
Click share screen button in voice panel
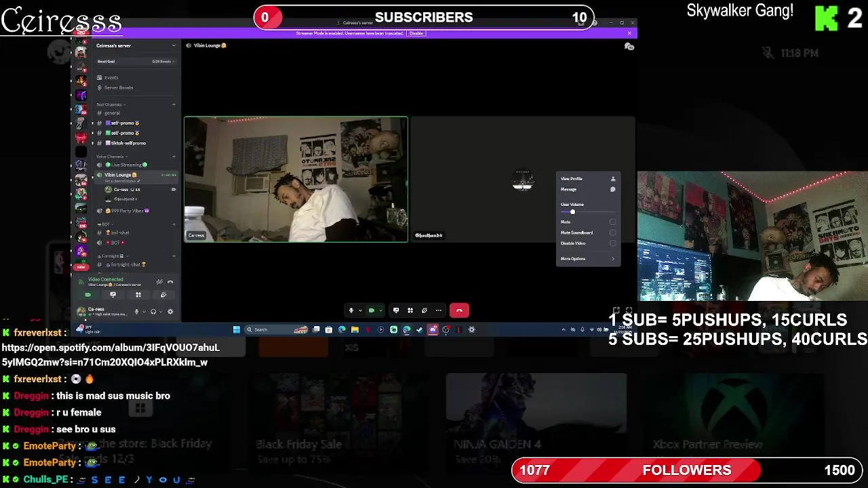click(113, 295)
